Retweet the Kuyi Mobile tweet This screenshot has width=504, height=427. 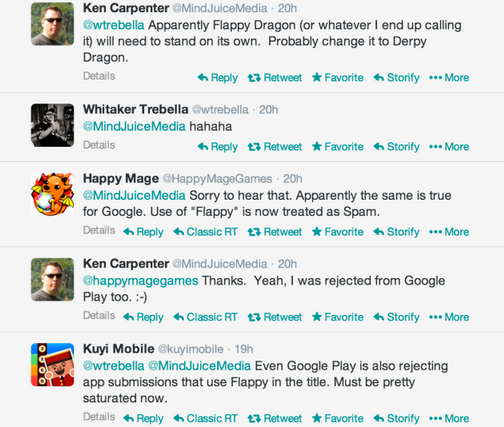click(275, 418)
